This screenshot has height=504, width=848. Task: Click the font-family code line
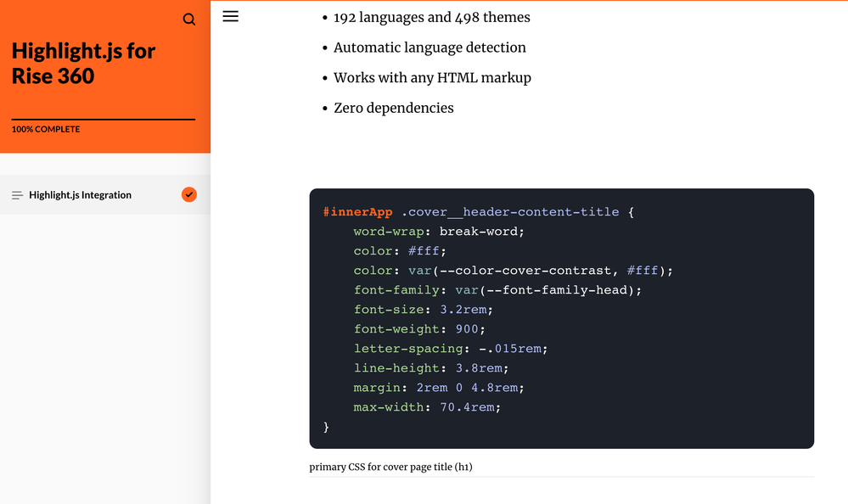(497, 290)
